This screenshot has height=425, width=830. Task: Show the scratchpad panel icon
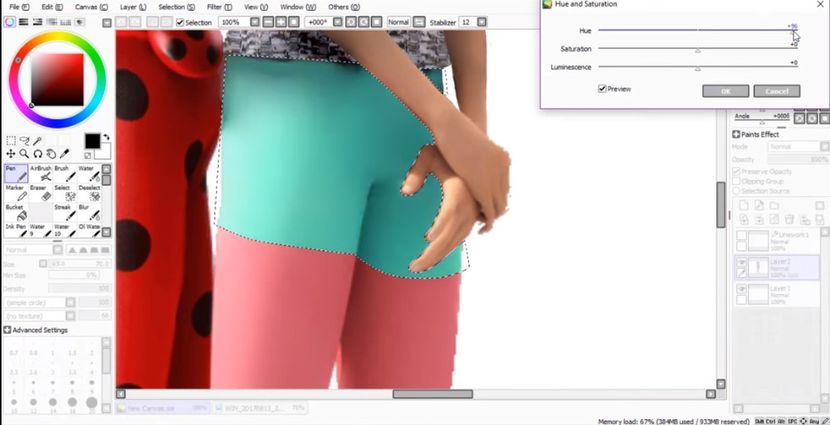point(79,22)
